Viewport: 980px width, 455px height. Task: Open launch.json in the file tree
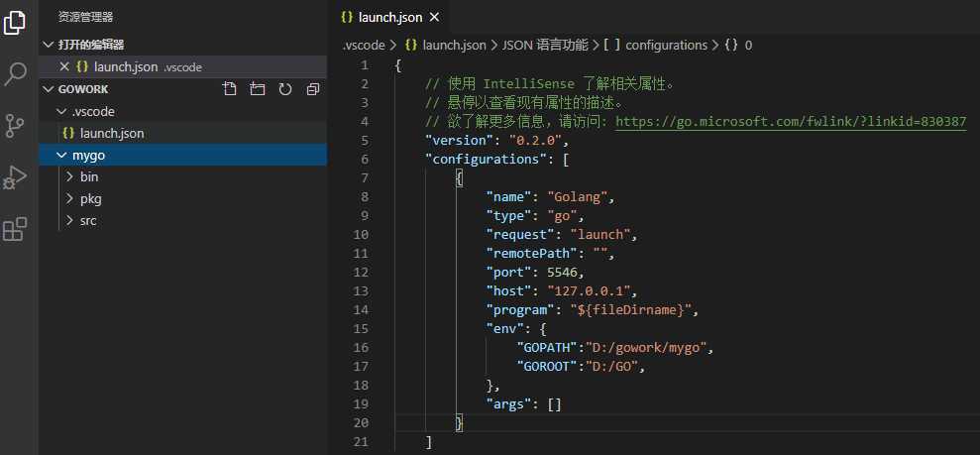click(x=182, y=133)
